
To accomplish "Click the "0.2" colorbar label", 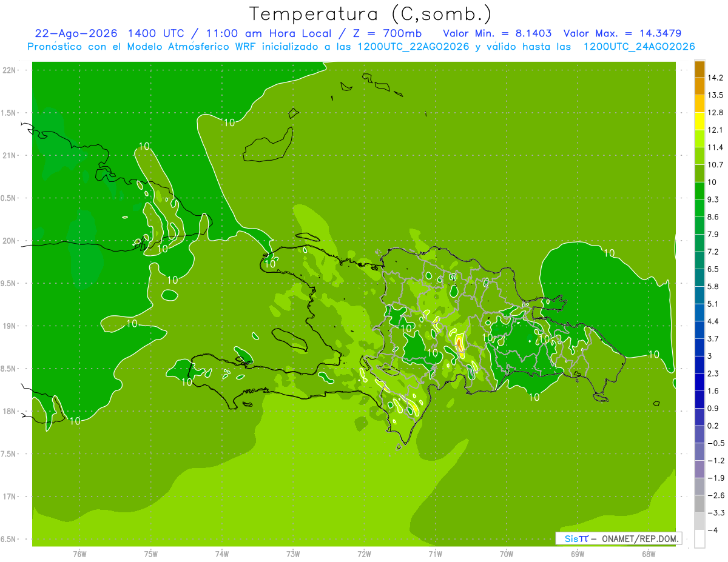I will tap(713, 425).
